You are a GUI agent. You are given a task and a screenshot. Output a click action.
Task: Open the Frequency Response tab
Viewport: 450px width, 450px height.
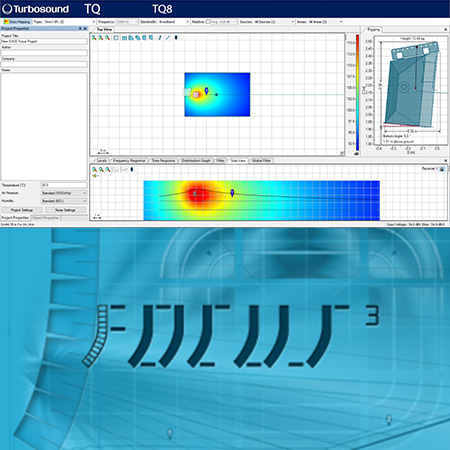point(129,161)
